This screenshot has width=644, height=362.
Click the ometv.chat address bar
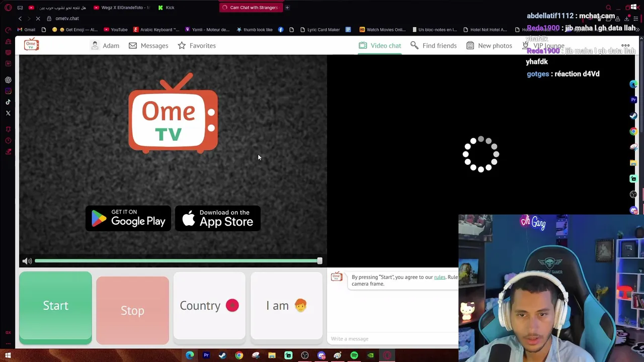point(67,19)
